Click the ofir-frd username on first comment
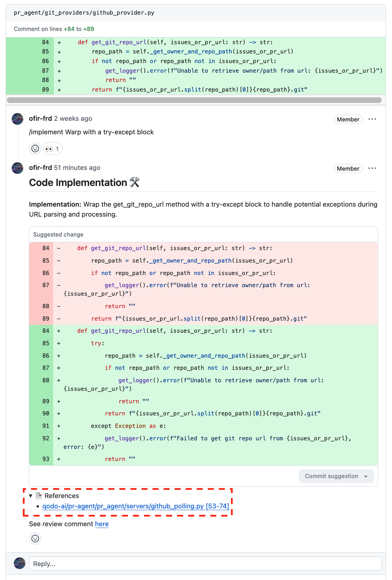 [x=40, y=119]
